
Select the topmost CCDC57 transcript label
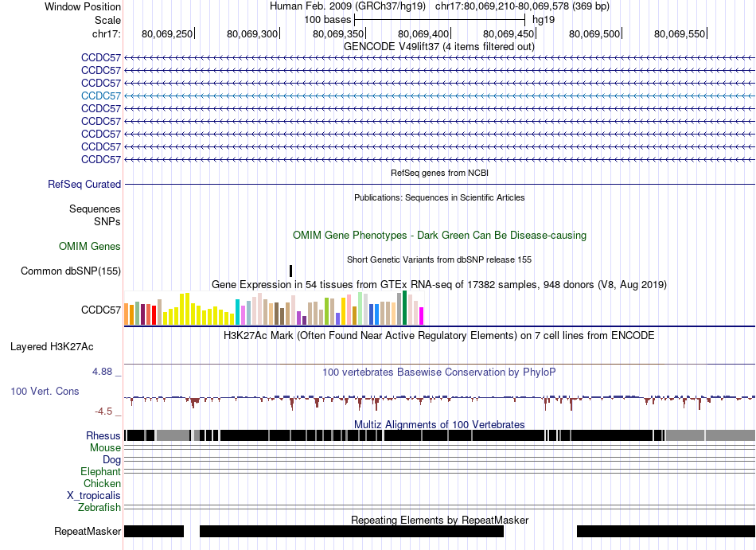tap(101, 58)
